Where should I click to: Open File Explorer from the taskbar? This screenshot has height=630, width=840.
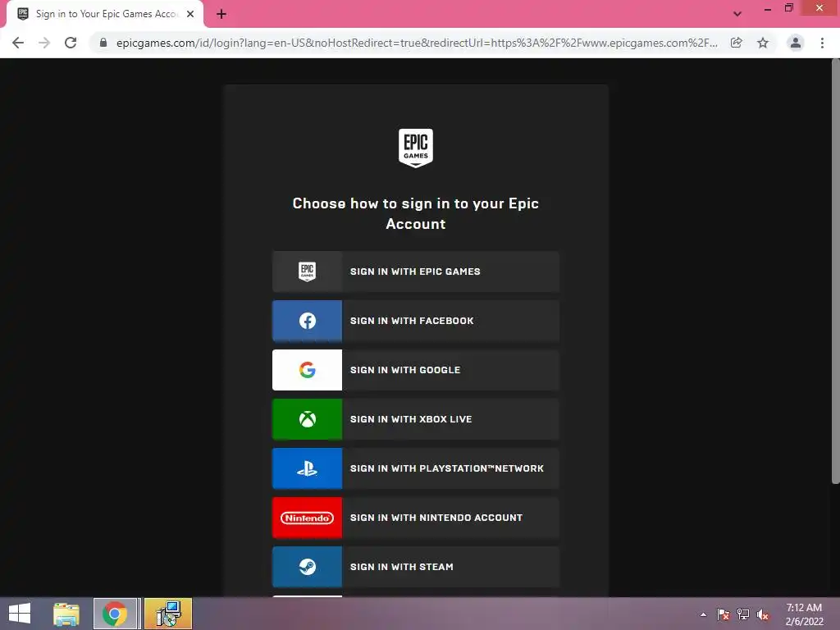click(66, 614)
